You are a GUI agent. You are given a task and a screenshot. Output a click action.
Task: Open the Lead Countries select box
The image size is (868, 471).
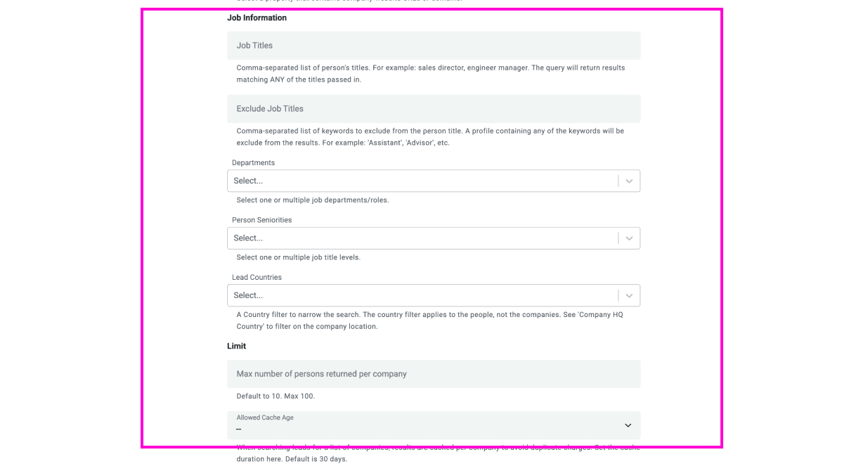click(x=422, y=295)
